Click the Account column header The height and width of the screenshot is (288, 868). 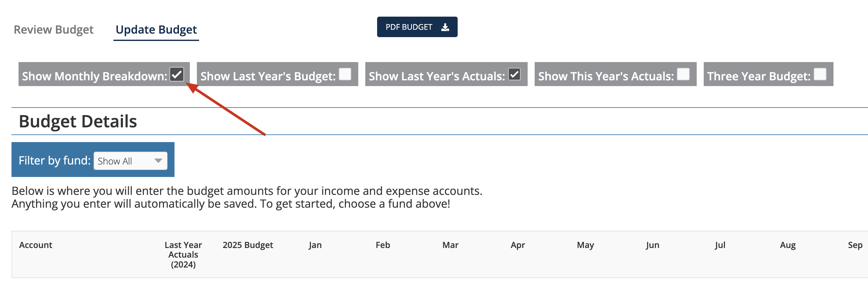(36, 245)
